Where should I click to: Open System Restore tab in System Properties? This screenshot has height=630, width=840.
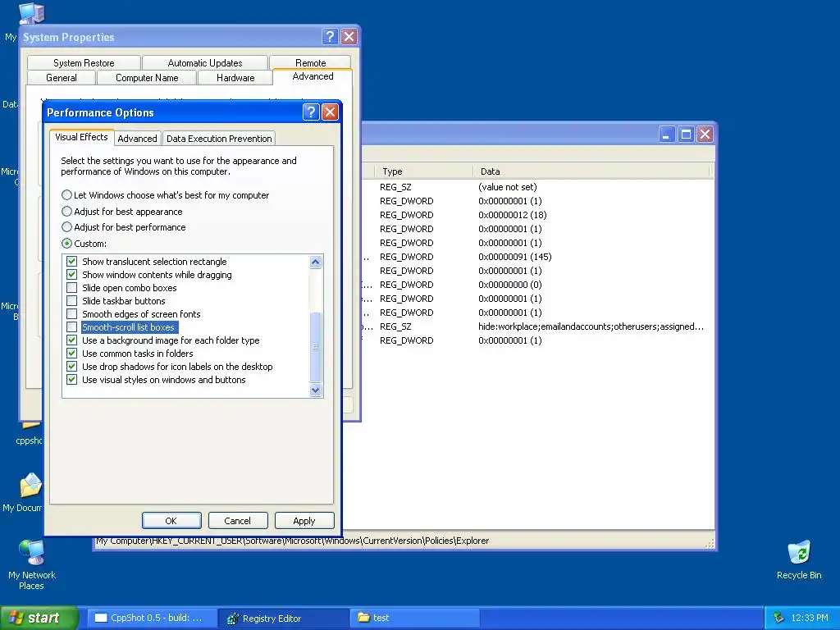pyautogui.click(x=84, y=62)
